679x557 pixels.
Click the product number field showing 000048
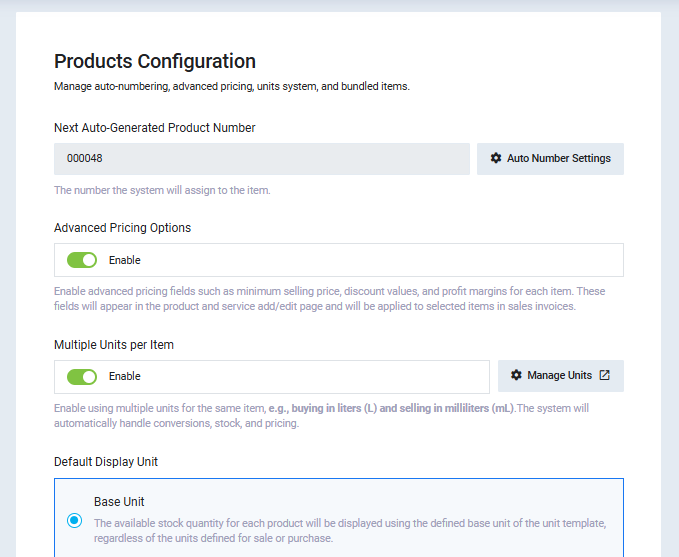click(261, 158)
